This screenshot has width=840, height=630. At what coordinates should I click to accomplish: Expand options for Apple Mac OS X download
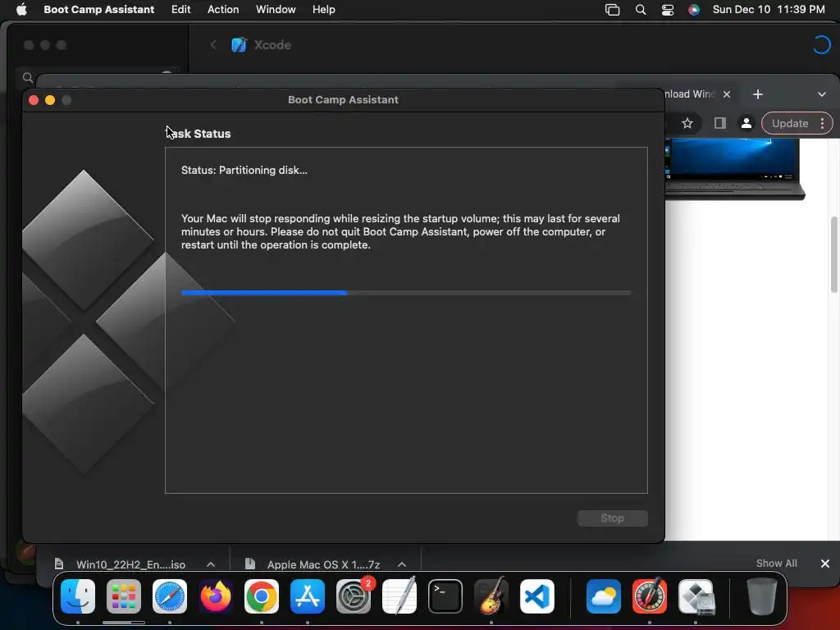tap(402, 564)
